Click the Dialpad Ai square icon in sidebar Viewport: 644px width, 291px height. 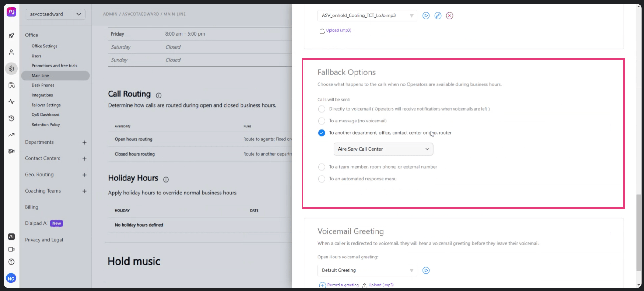11,237
